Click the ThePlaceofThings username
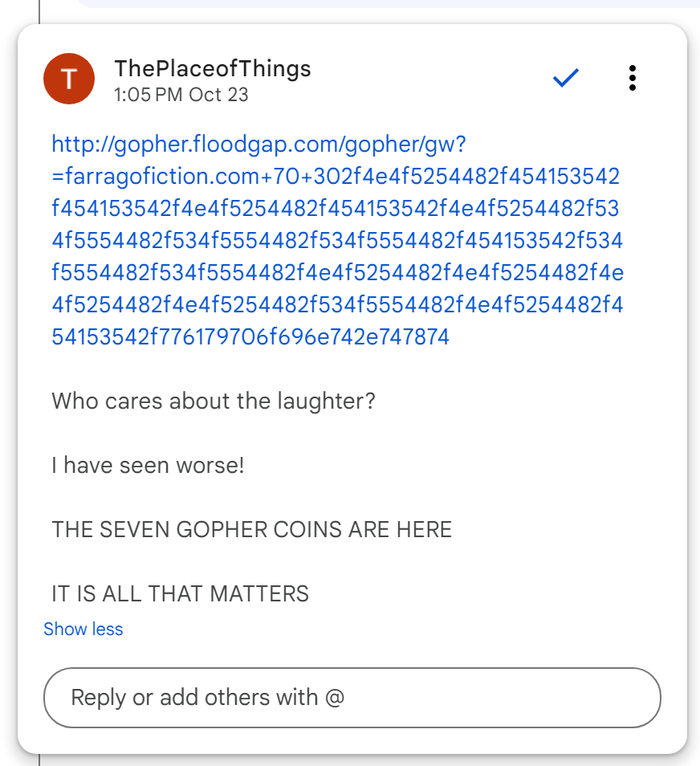This screenshot has width=700, height=766. 213,68
